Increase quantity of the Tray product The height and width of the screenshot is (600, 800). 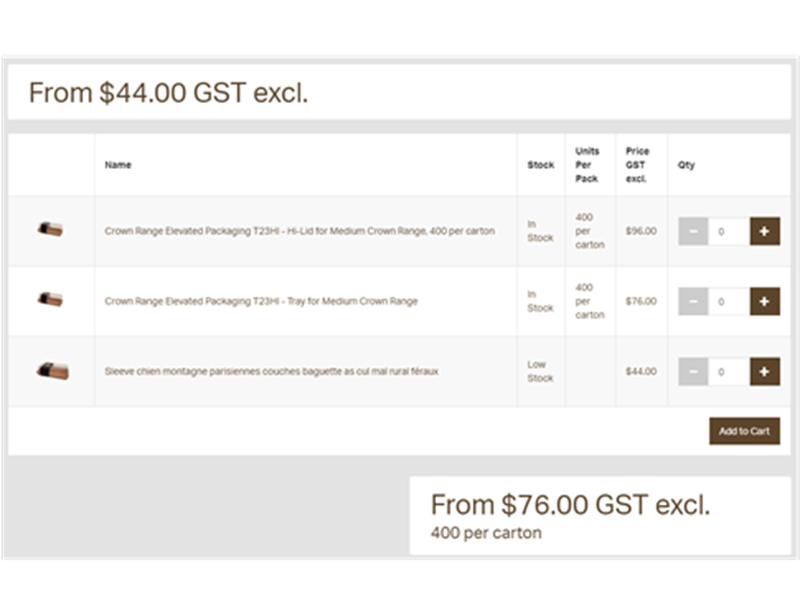pyautogui.click(x=764, y=301)
